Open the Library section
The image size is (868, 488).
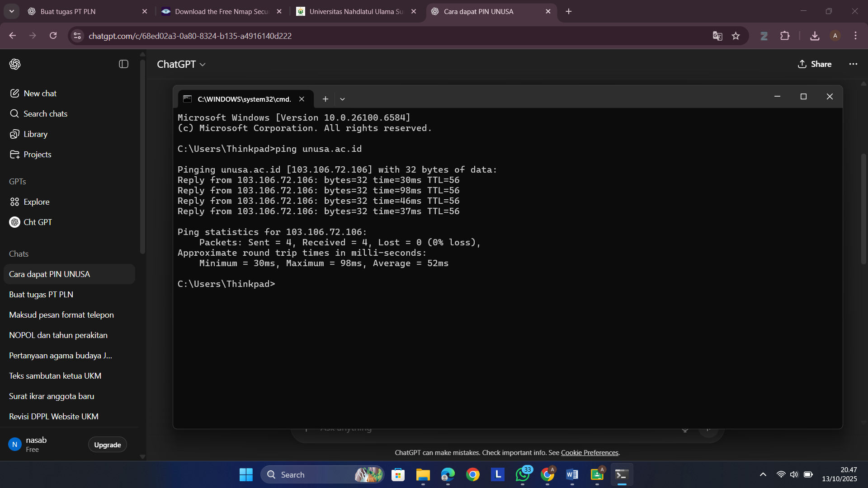tap(35, 134)
